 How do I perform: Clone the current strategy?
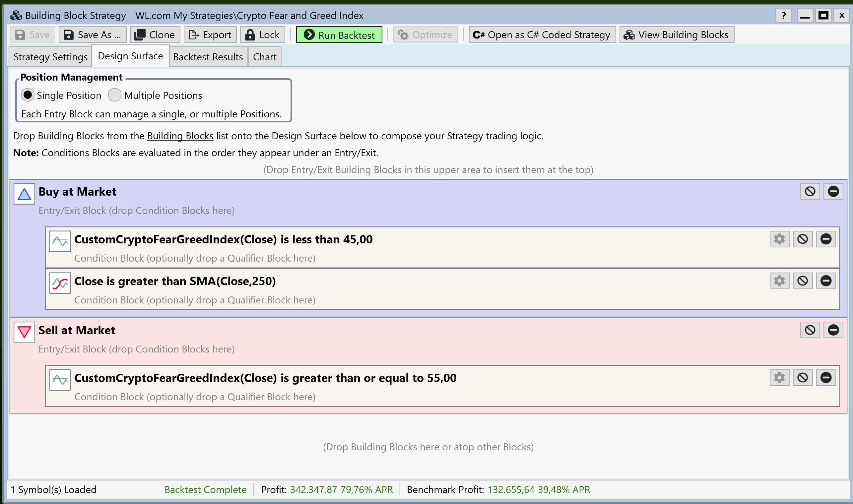155,34
